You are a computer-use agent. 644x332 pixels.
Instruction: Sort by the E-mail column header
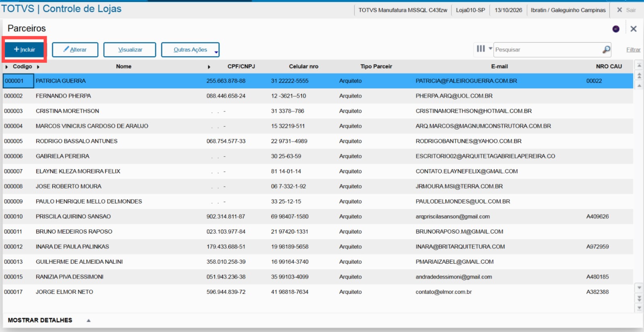tap(499, 66)
